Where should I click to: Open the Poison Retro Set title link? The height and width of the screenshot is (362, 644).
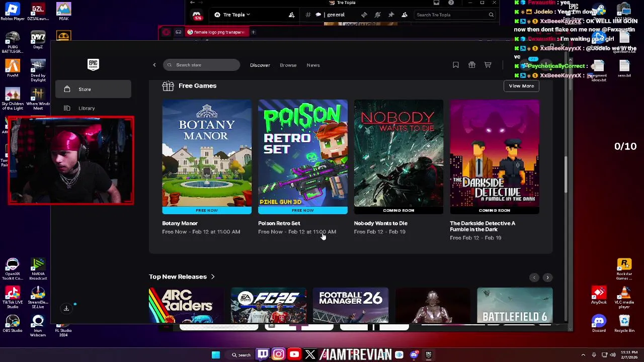[279, 223]
